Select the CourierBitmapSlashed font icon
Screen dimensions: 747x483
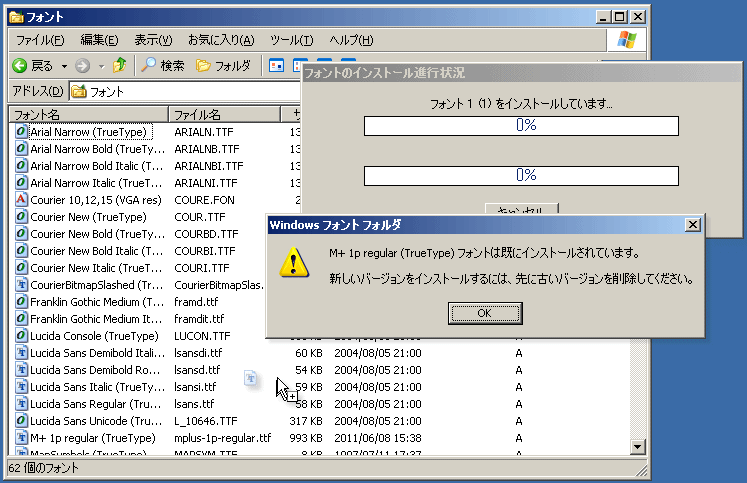(x=21, y=284)
